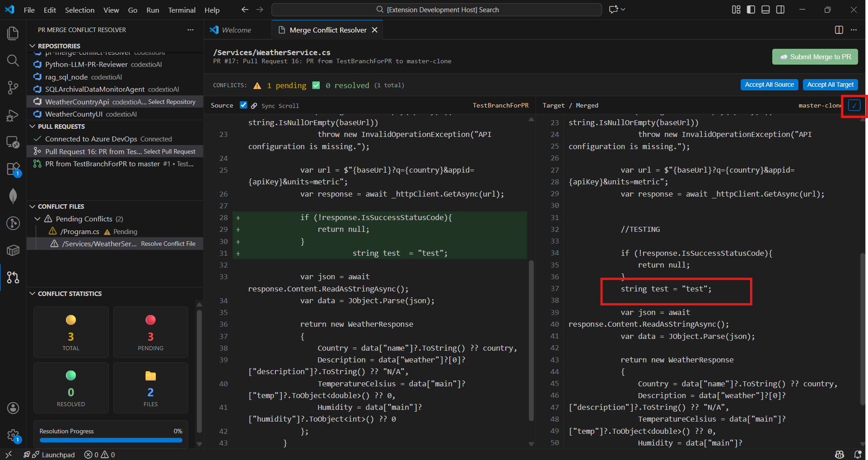The image size is (868, 460).
Task: Click Accept All Source button
Action: (x=769, y=84)
